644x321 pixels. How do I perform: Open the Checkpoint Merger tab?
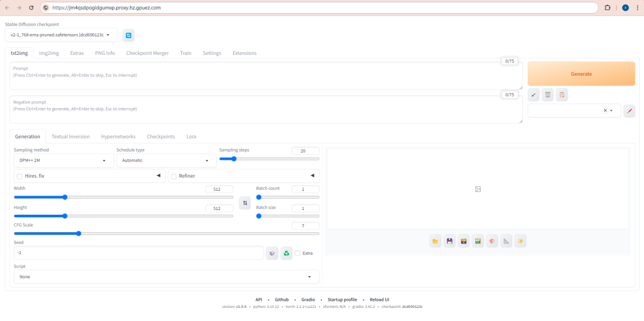pyautogui.click(x=147, y=53)
